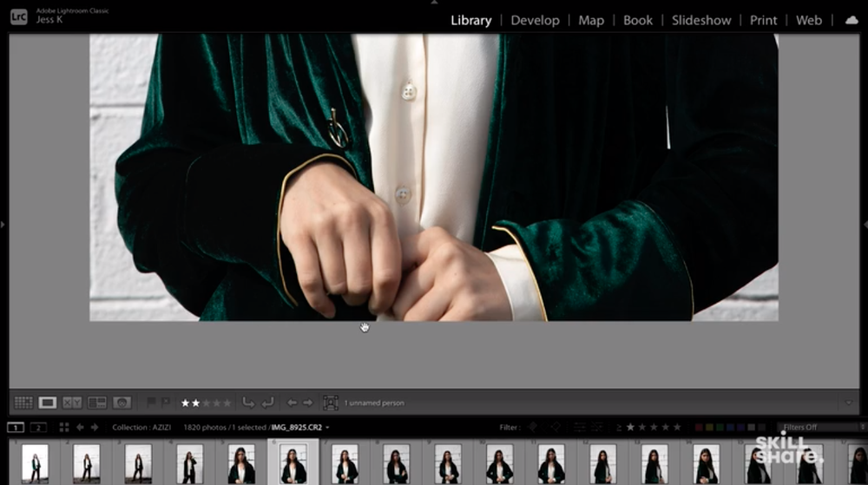
Task: Go to the Print module
Action: coord(763,20)
